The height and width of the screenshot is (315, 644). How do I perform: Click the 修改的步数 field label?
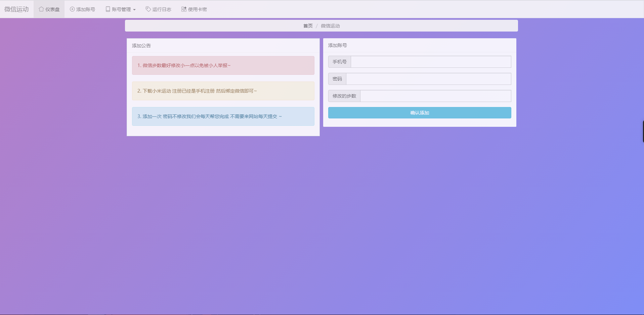tap(344, 96)
